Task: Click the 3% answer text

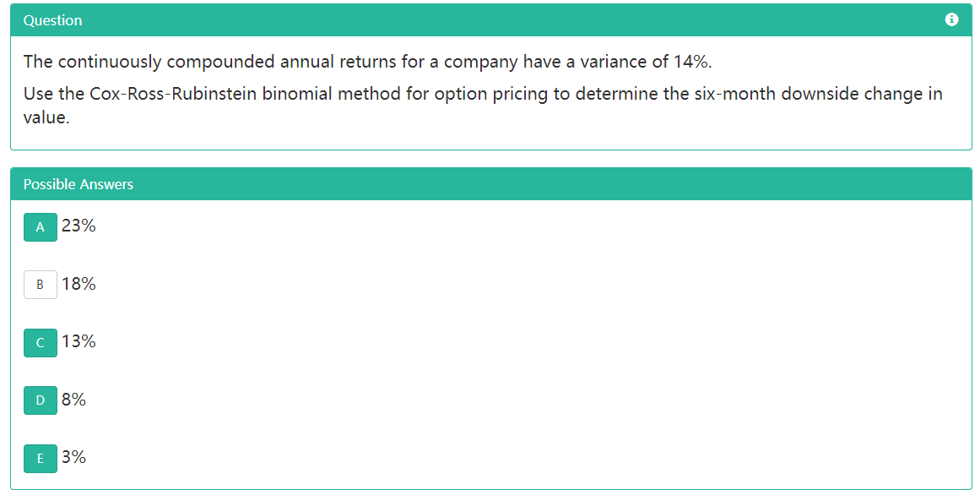Action: (74, 457)
